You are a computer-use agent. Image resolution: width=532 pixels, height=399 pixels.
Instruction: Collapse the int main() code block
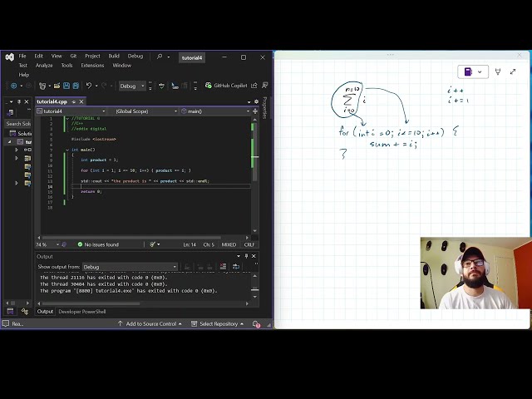[x=67, y=150]
